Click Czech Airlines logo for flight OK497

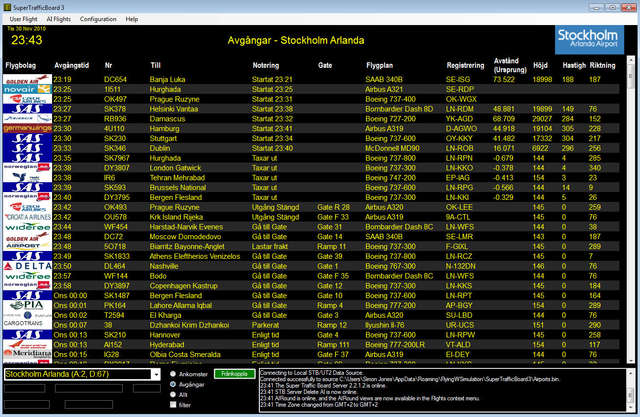[x=27, y=99]
